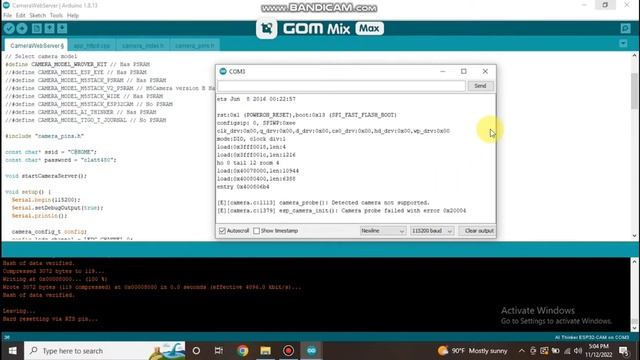
Task: Click the Send button in COM3 window
Action: (480, 86)
